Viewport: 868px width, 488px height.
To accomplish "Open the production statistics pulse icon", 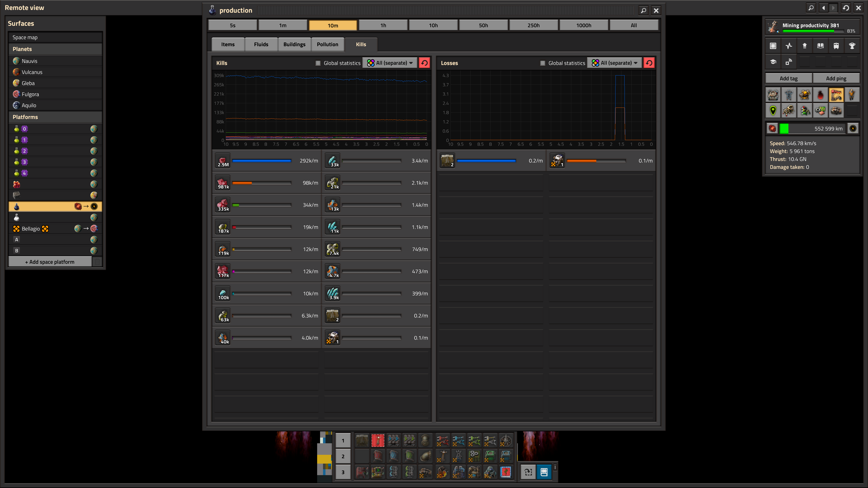I will [x=789, y=46].
